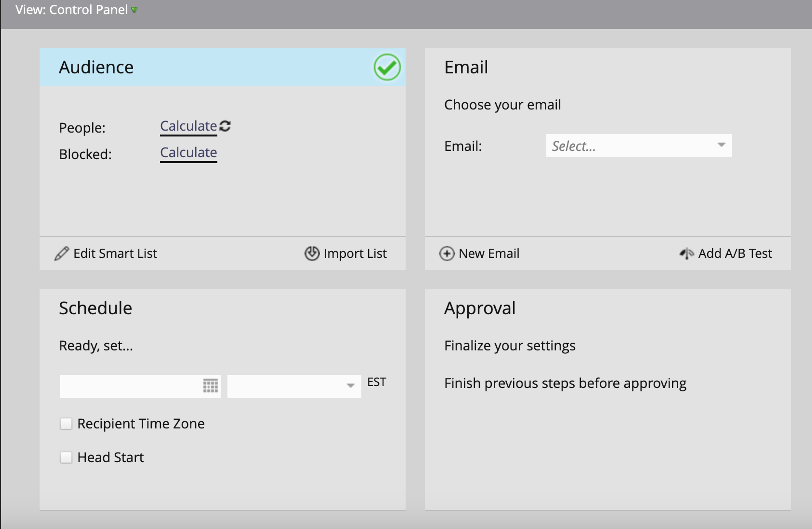Expand the schedule time dropdown
Screen dimensions: 812x529
tap(350, 386)
